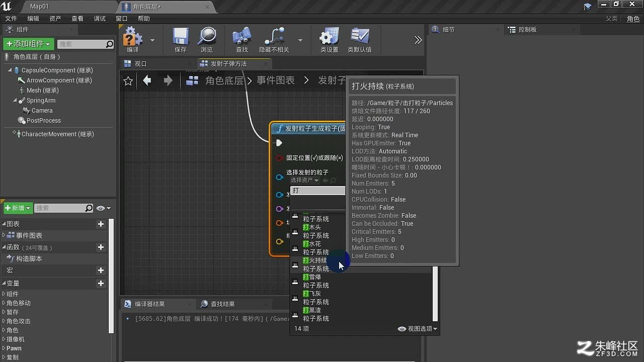Navigate forward with the right arrow
Screen dimensions: 644x362
(168, 80)
